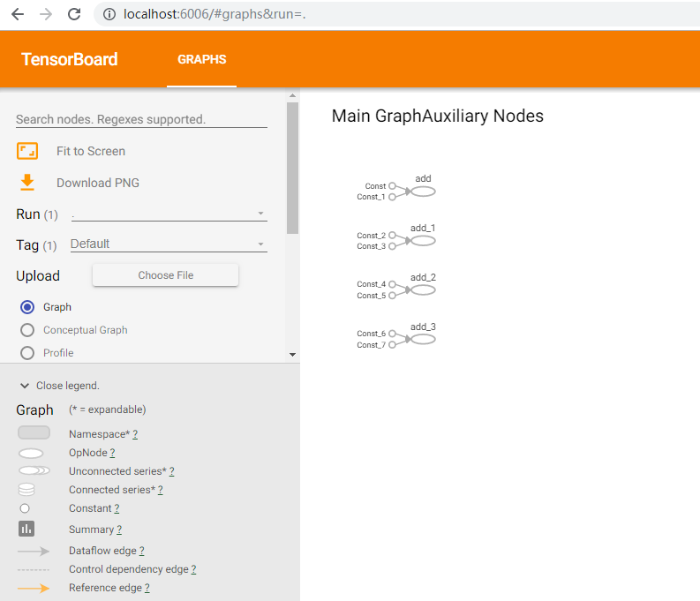Go back using the browser arrow

click(x=18, y=14)
